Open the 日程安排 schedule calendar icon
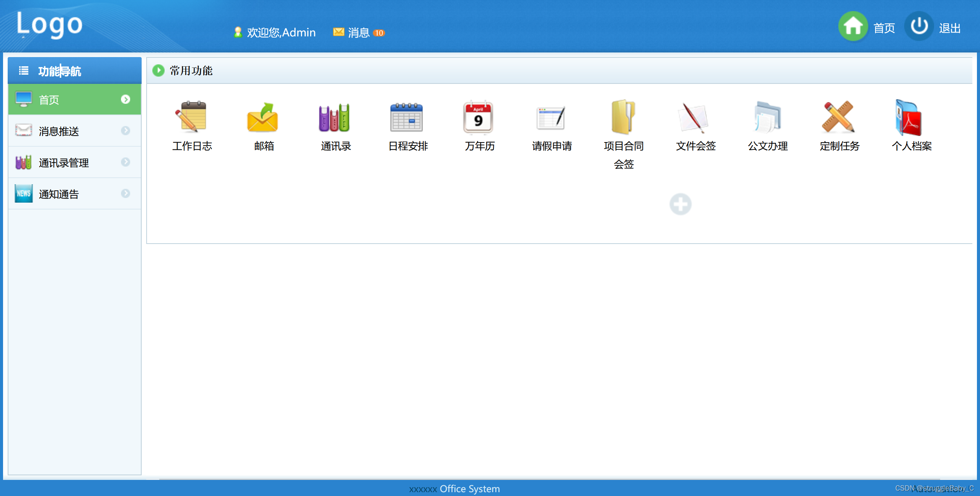The image size is (980, 496). click(407, 118)
